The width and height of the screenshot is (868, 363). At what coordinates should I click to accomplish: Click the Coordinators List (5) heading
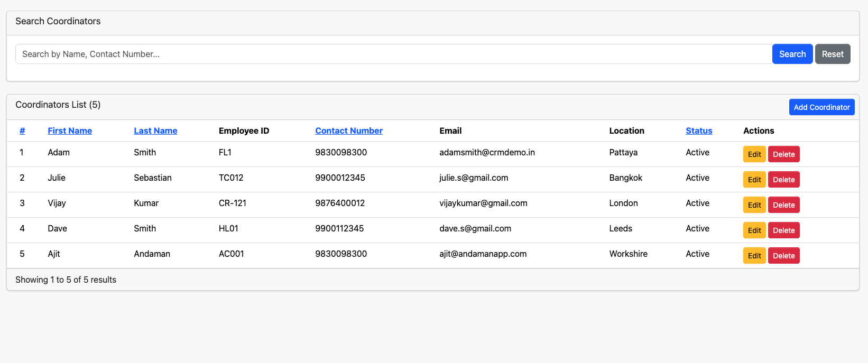pyautogui.click(x=58, y=105)
